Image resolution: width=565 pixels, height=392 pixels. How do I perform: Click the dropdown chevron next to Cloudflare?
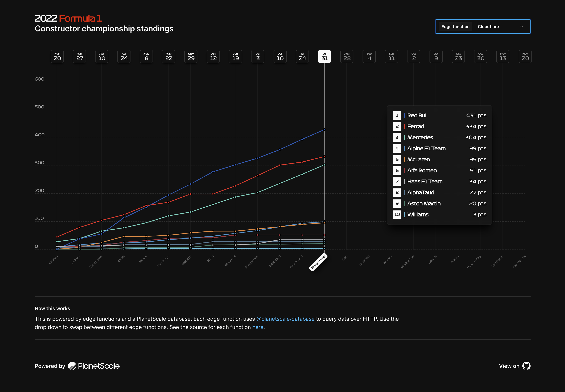coord(522,27)
